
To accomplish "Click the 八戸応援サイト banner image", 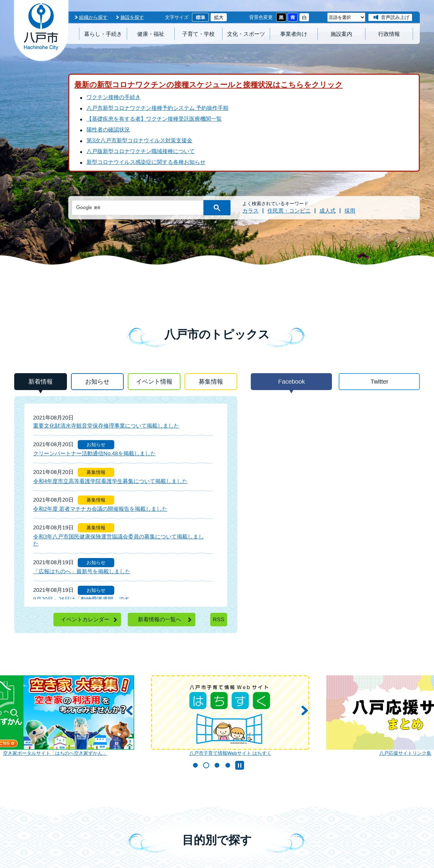I will [x=380, y=712].
